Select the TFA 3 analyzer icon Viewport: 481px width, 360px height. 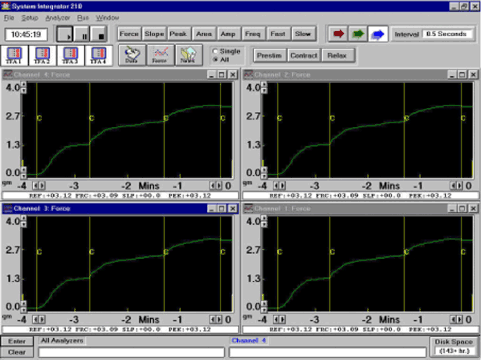coord(70,55)
